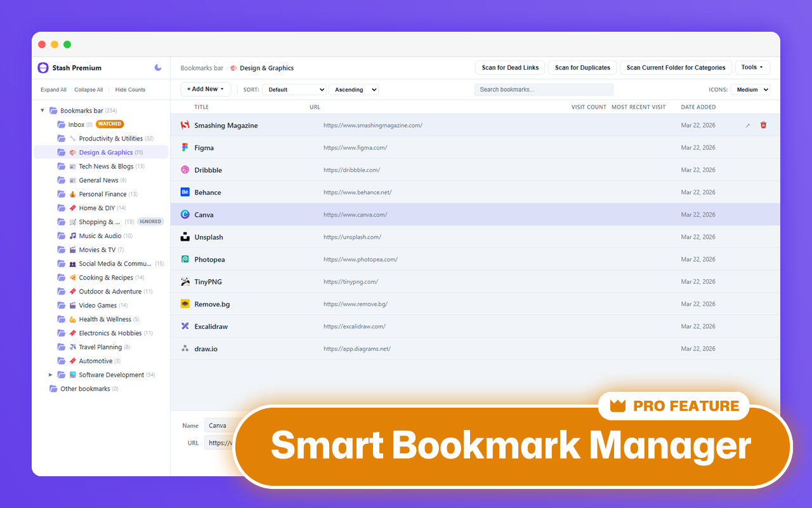
Task: Click the Name field containing Canva
Action: [219, 425]
